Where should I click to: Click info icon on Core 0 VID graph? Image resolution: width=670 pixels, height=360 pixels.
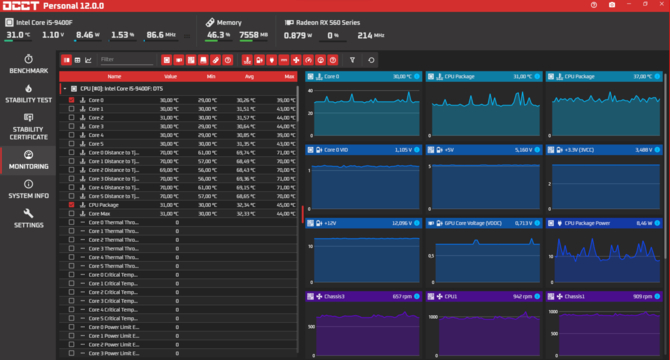click(x=417, y=150)
